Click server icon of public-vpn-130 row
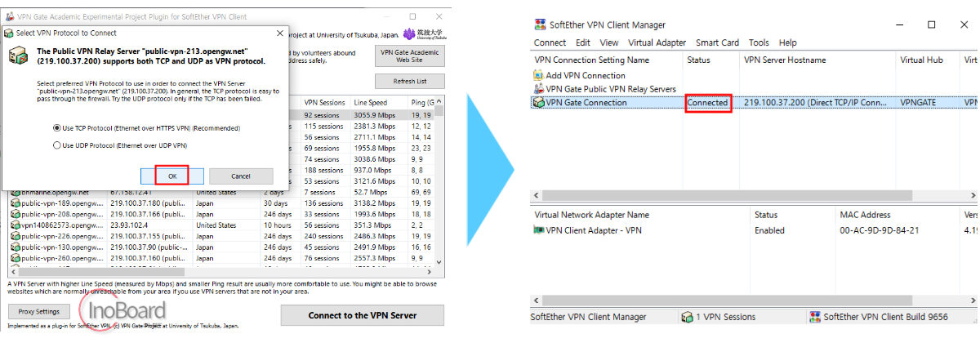Image resolution: width=980 pixels, height=343 pixels. click(15, 247)
